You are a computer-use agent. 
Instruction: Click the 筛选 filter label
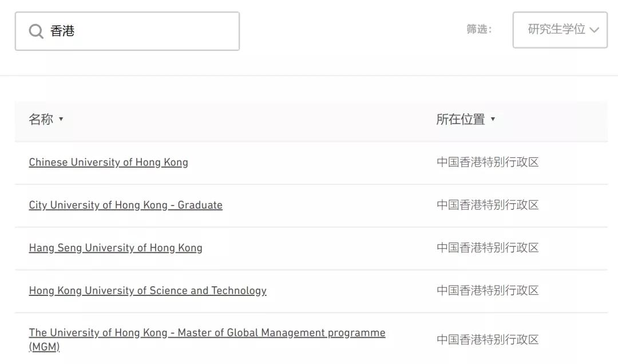click(x=478, y=30)
